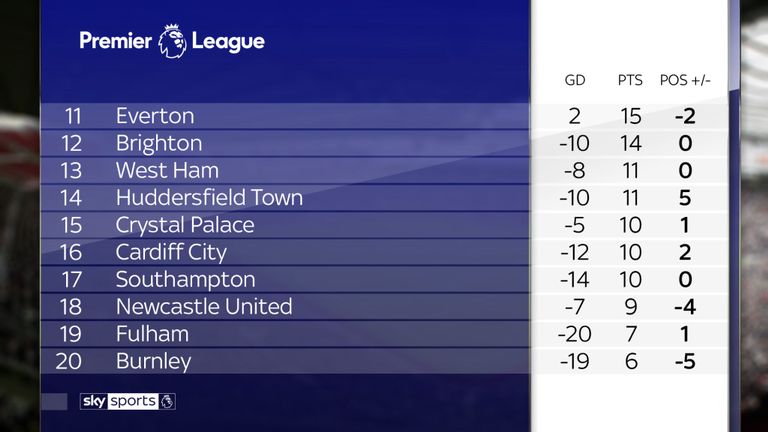
Task: Click Newcastle United in the table
Action: point(203,306)
